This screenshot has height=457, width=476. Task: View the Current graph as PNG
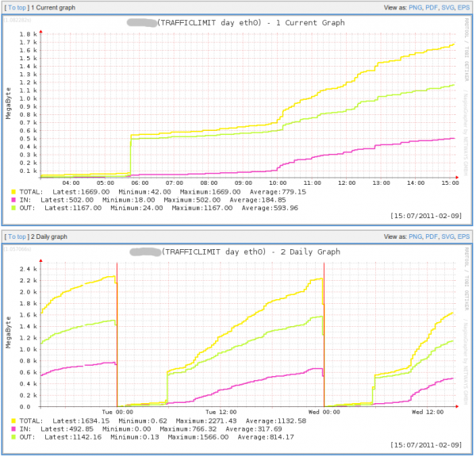(414, 7)
